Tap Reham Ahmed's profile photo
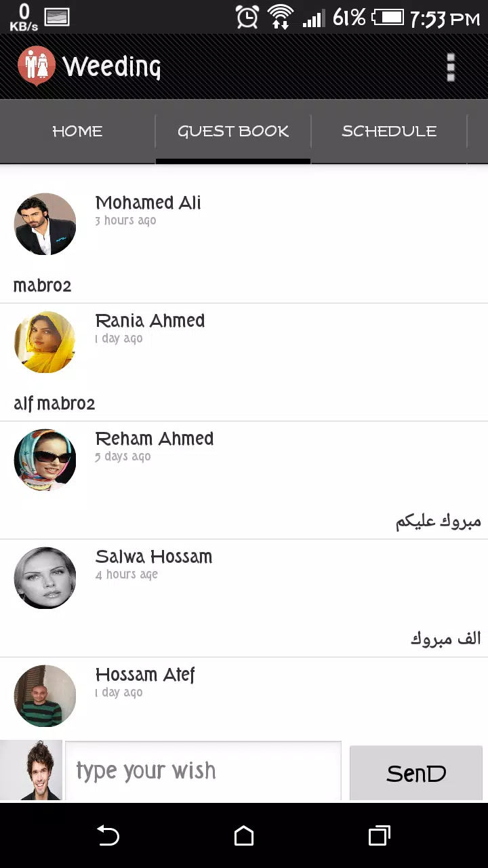 [45, 460]
